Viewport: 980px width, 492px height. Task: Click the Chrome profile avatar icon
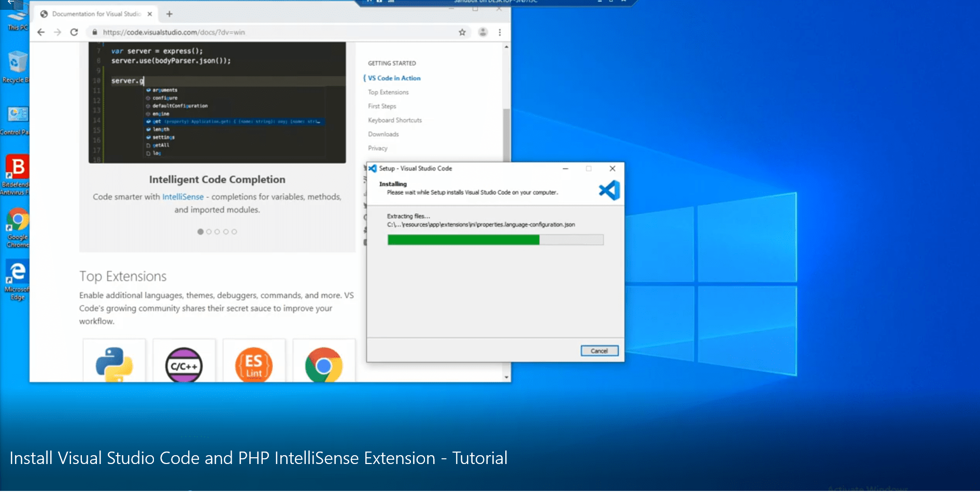point(482,32)
